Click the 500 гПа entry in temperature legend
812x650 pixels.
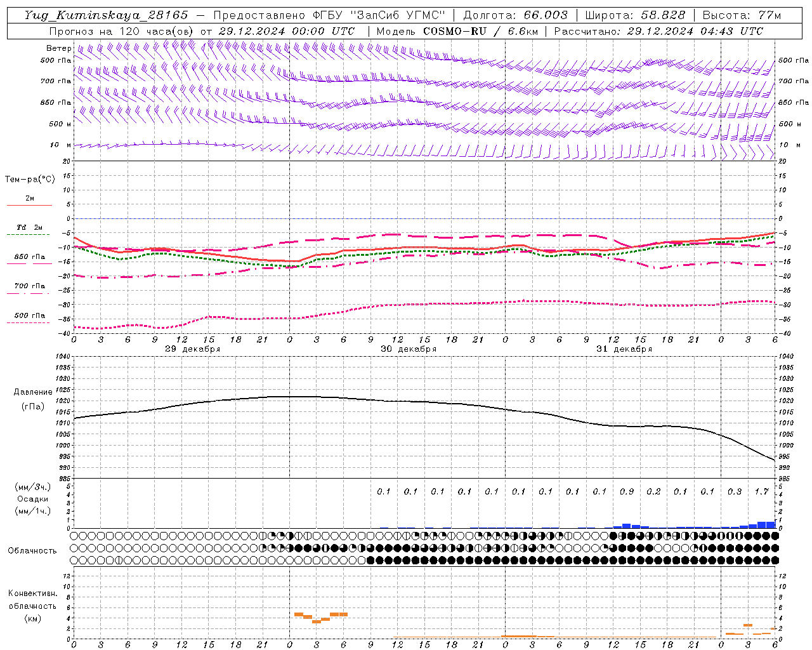[x=30, y=315]
